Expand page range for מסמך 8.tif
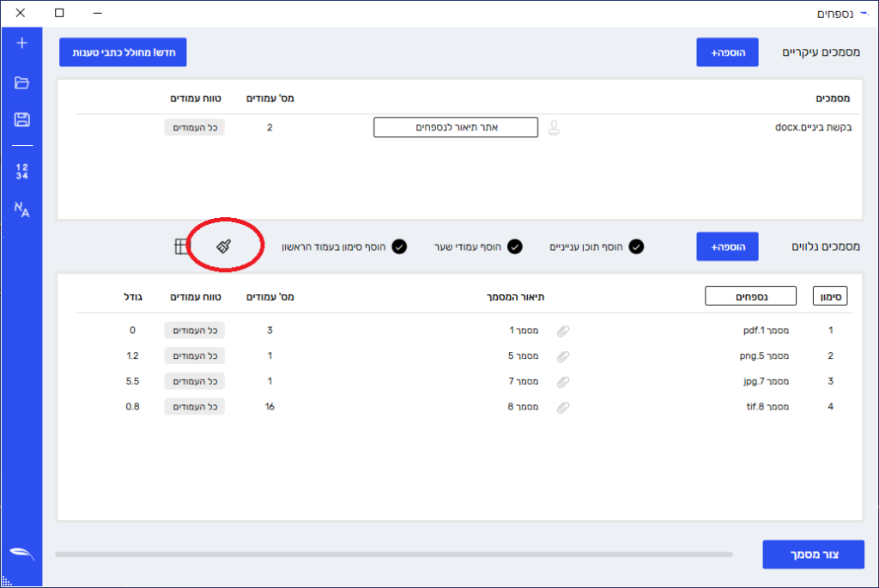 click(194, 407)
